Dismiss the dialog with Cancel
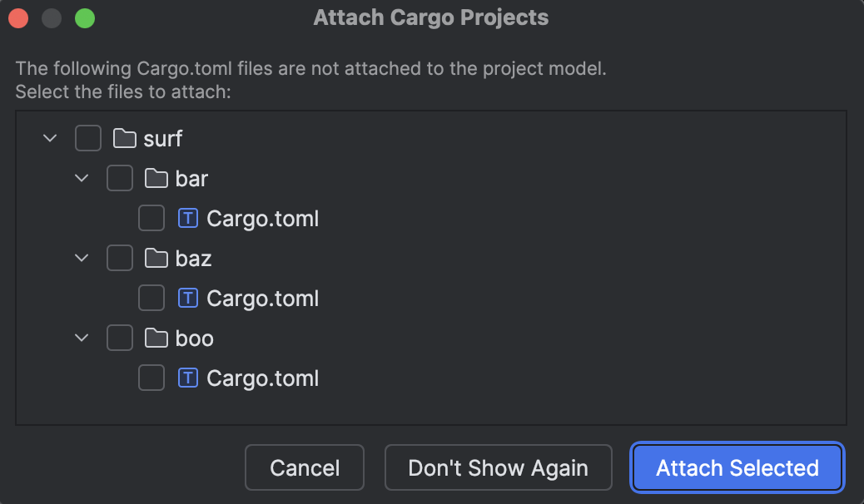The height and width of the screenshot is (504, 864). pos(305,467)
